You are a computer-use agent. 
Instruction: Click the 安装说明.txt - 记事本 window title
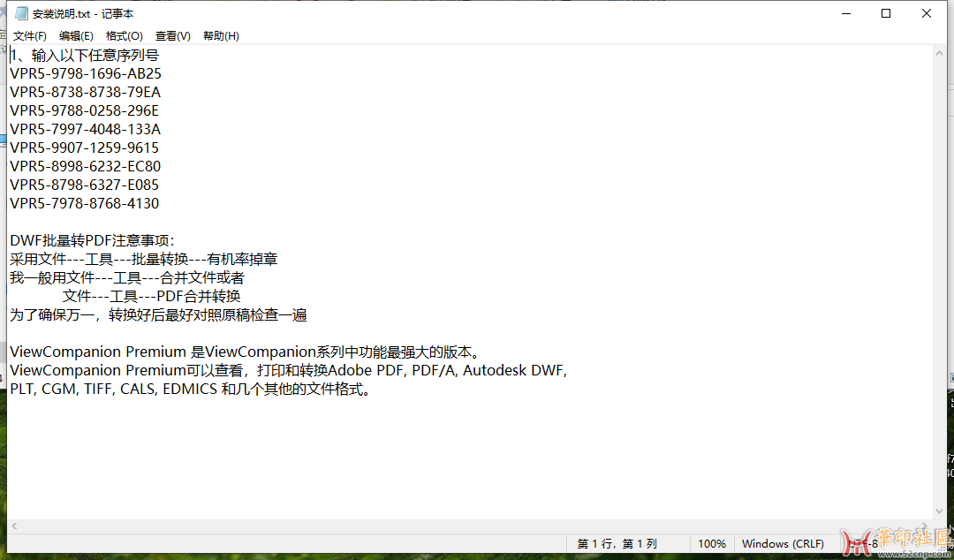tap(83, 13)
